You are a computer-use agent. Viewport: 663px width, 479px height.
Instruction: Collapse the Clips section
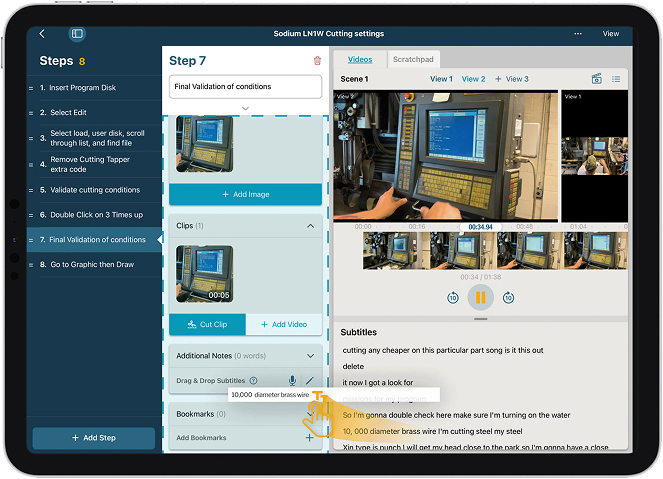[310, 227]
